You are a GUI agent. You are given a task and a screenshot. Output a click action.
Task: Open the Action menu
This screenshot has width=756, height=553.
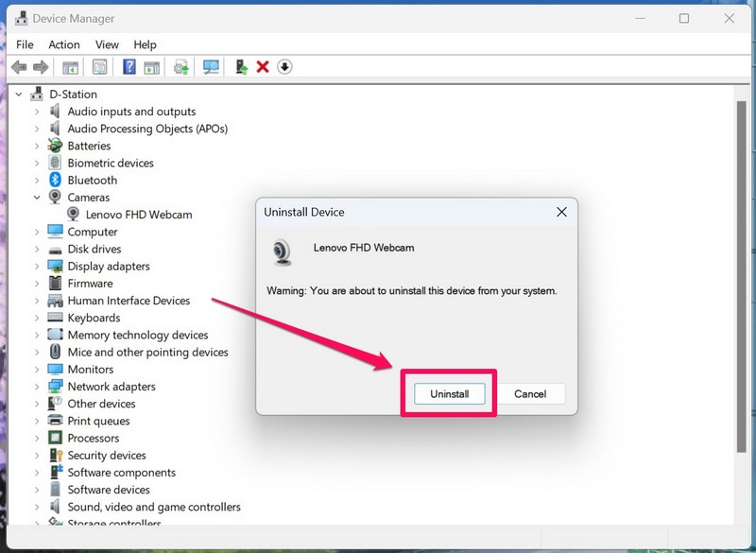click(x=64, y=44)
